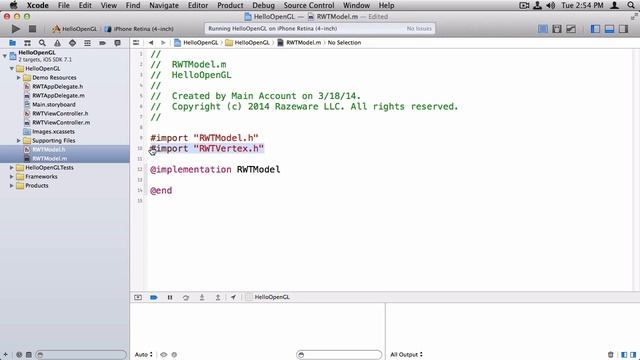This screenshot has width=640, height=360.
Task: Hide the debug area
Action: 138,297
